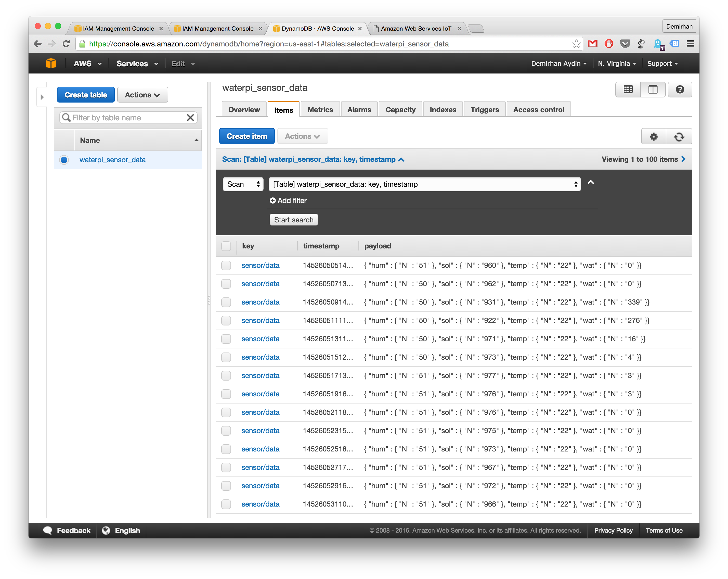Open the Triggers tab

(x=484, y=110)
